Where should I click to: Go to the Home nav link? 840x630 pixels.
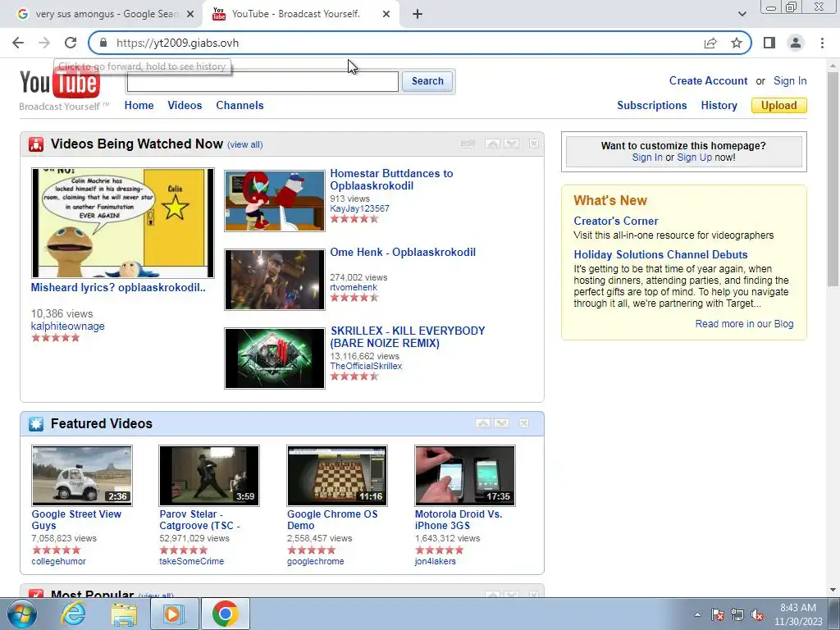[x=139, y=106]
